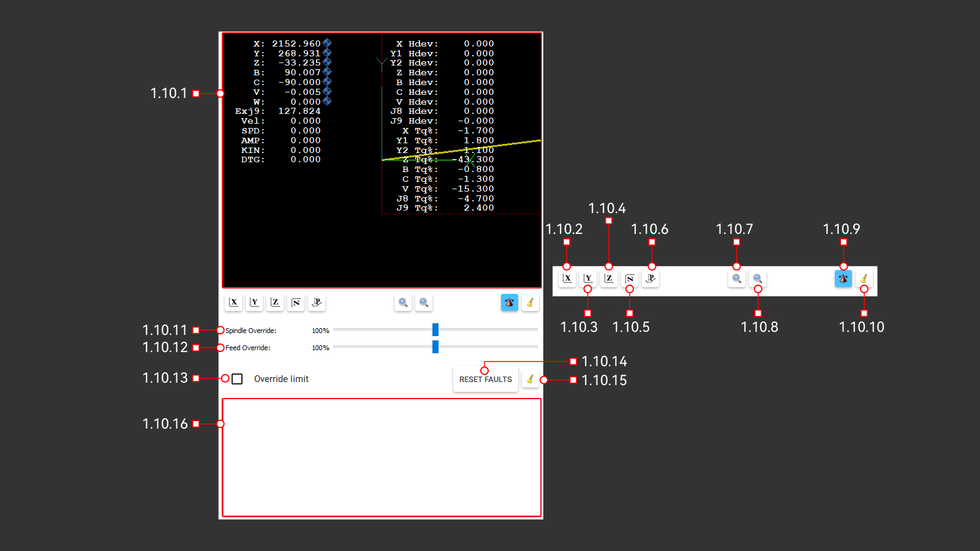
Task: Toggle the Override limit checkbox
Action: coord(236,379)
